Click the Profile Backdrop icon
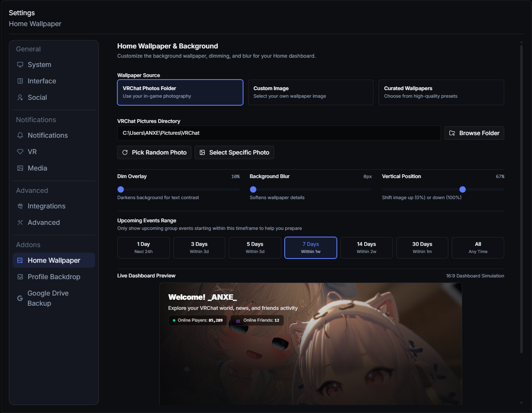Viewport: 532px width, 413px height. [x=20, y=277]
